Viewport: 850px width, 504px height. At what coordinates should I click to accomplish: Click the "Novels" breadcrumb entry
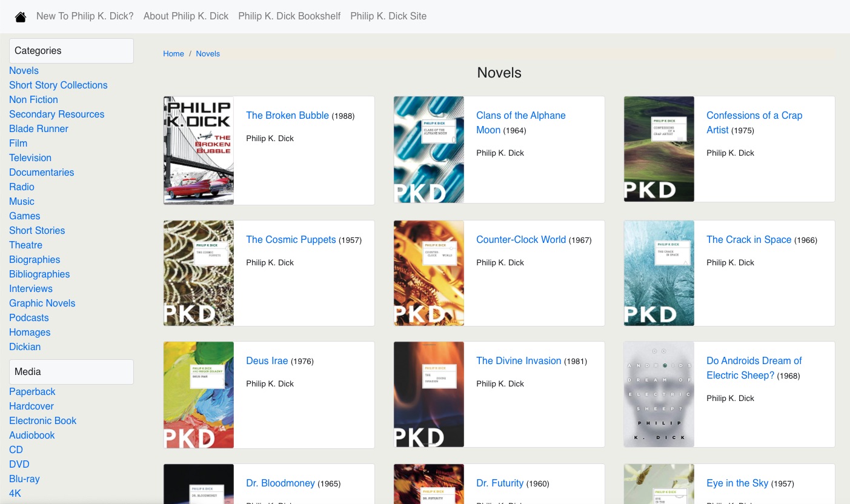(x=208, y=53)
